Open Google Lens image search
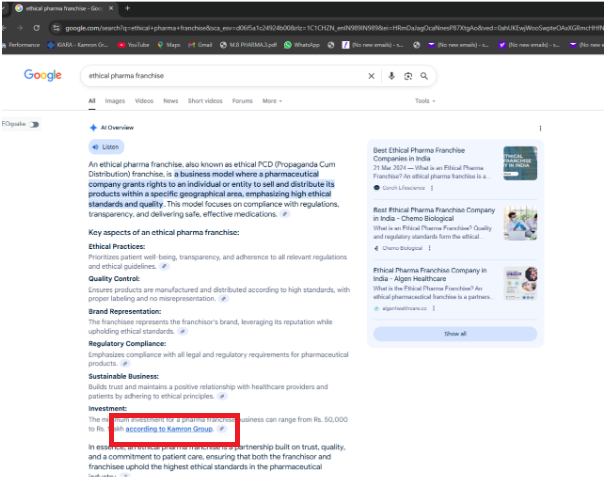Image resolution: width=604 pixels, height=481 pixels. click(x=408, y=76)
